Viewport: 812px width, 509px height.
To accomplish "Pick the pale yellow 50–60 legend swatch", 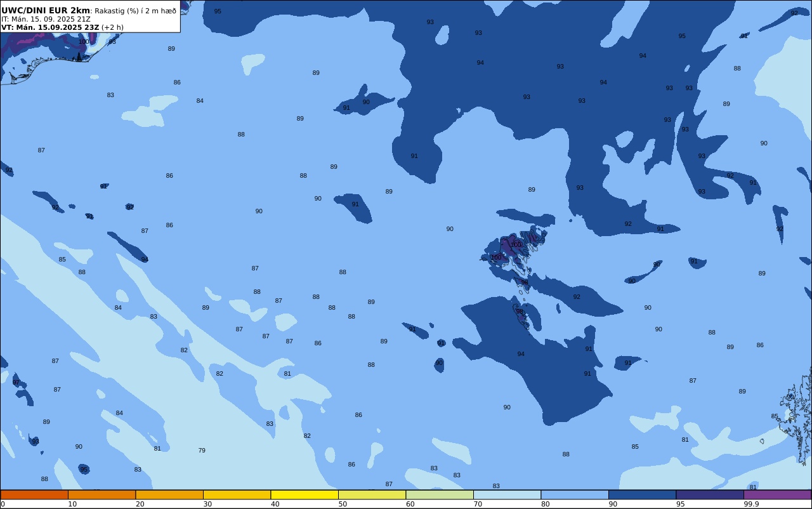I will (x=372, y=494).
